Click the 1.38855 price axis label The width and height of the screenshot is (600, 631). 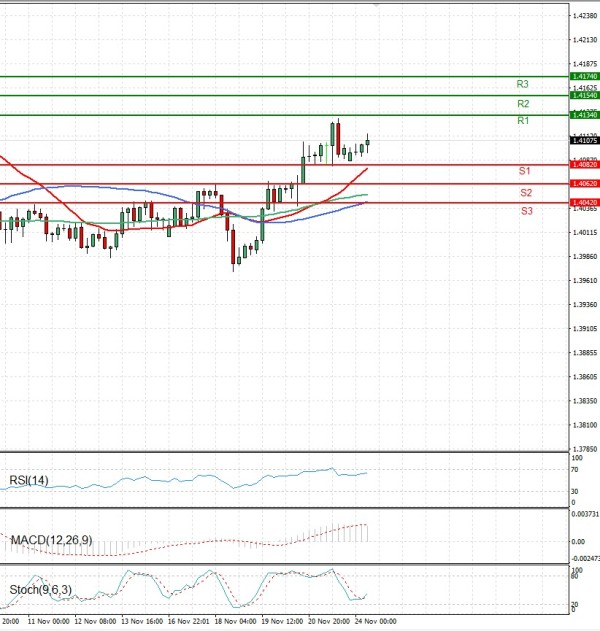point(584,353)
